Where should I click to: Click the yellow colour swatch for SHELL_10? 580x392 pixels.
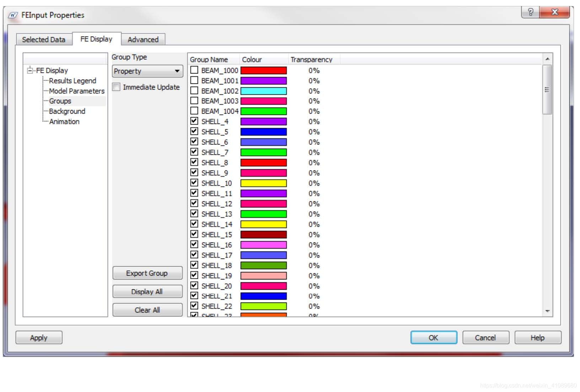pos(264,183)
